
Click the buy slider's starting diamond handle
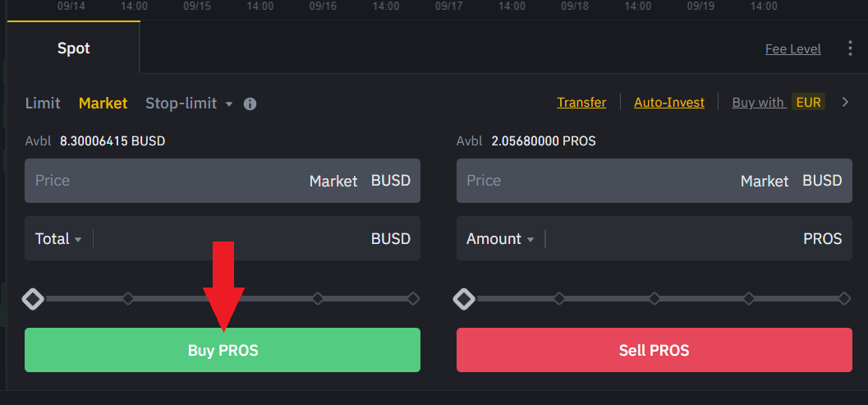point(33,298)
